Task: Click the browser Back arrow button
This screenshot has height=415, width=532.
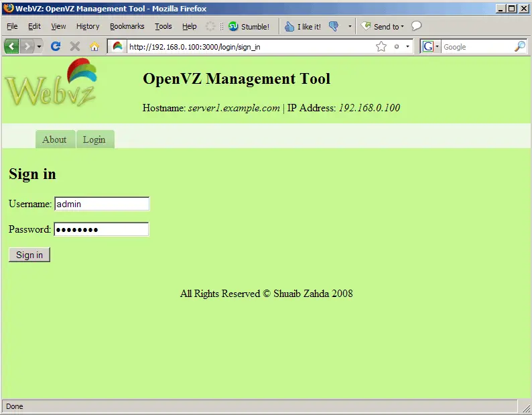Action: 11,46
